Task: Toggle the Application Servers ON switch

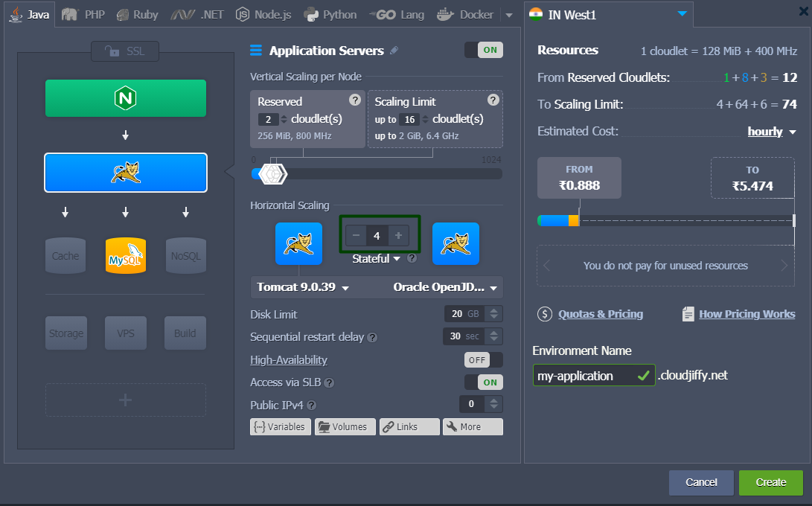Action: [x=484, y=50]
